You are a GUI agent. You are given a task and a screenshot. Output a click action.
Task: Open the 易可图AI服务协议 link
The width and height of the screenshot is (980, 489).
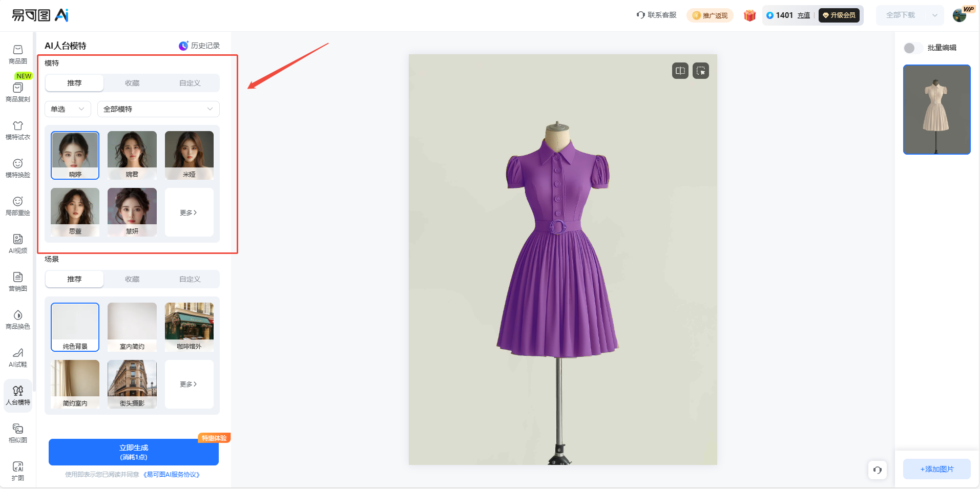(172, 475)
